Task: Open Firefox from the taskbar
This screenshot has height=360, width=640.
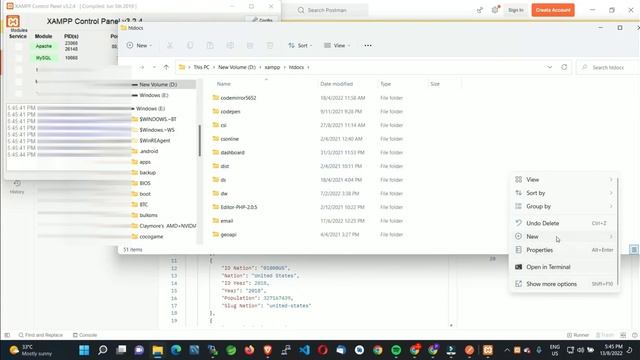Action: tap(249, 350)
